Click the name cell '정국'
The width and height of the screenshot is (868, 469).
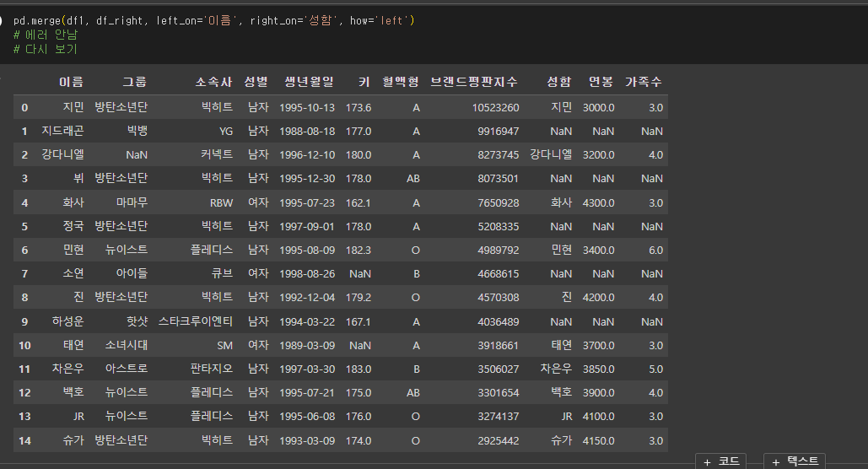[x=73, y=226]
